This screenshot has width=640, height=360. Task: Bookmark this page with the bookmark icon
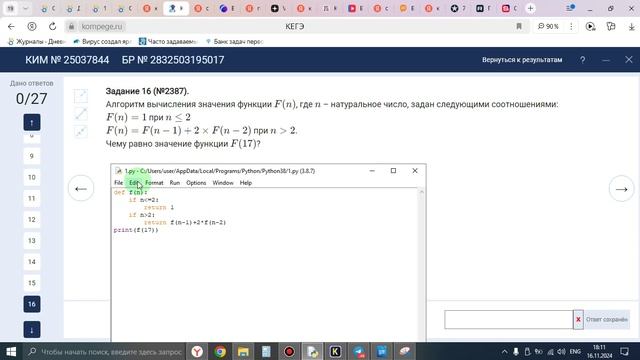point(519,27)
